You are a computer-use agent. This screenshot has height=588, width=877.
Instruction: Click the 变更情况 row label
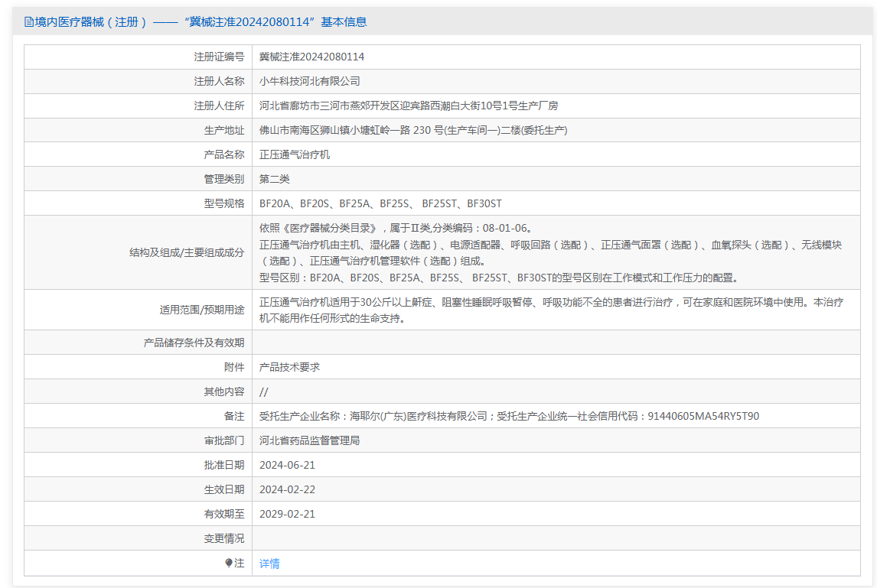click(223, 538)
